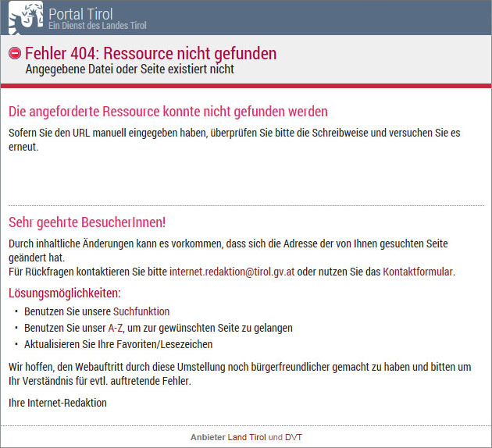This screenshot has height=448, width=492.
Task: Click the paragraph starting 'Sofern Sie den URL'
Action: (234, 140)
